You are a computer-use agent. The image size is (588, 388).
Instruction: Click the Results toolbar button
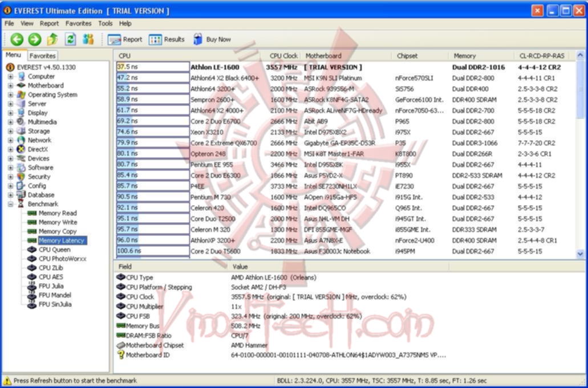(x=167, y=39)
